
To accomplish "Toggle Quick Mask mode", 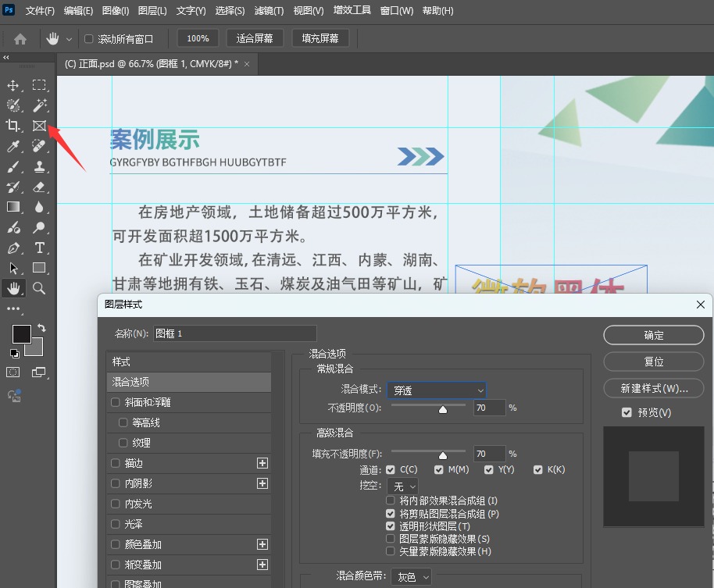I will [13, 372].
